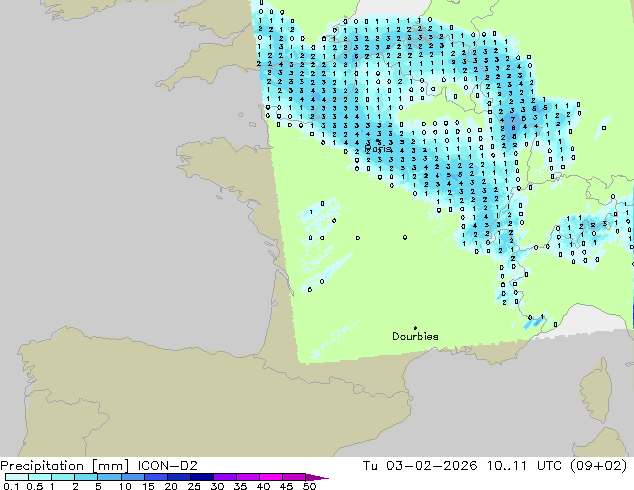Click legend label '50'
This screenshot has height=490, width=634.
coord(309,486)
